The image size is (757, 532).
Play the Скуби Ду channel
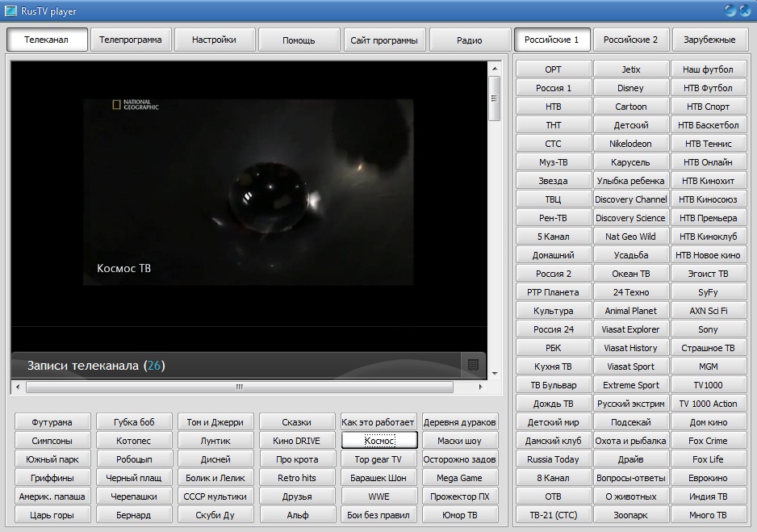tap(215, 515)
